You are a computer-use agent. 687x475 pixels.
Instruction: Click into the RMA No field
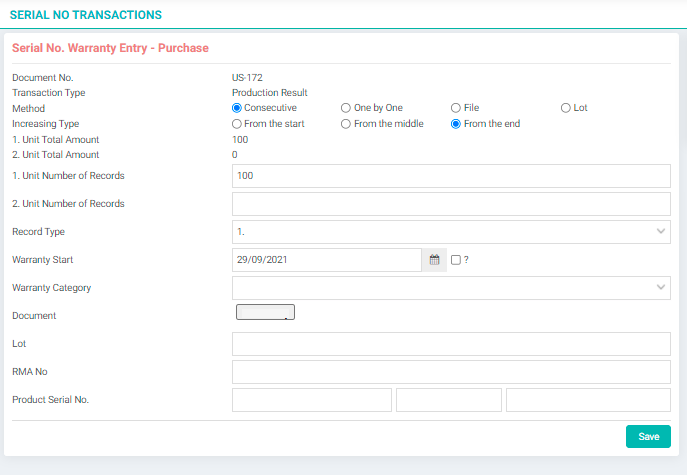click(x=451, y=372)
